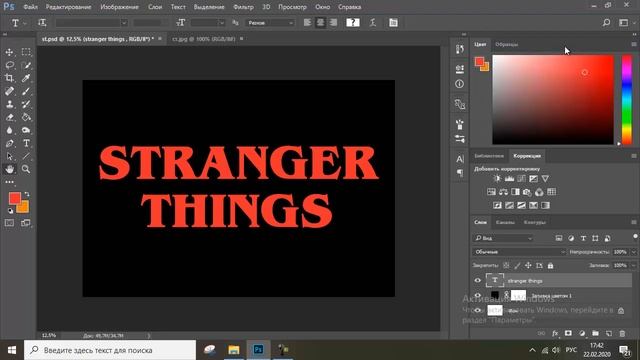This screenshot has height=360, width=640.
Task: Open the Фильтр menu
Action: [243, 7]
